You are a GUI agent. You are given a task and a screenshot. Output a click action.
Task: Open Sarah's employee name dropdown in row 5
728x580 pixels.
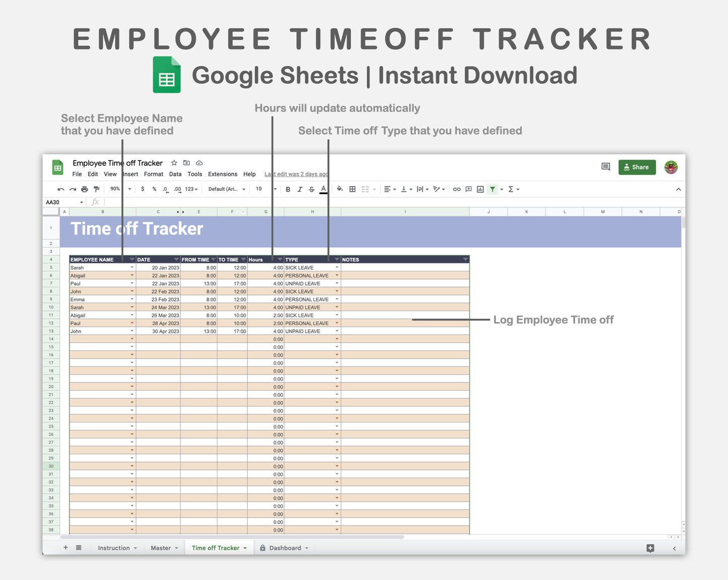coord(131,267)
